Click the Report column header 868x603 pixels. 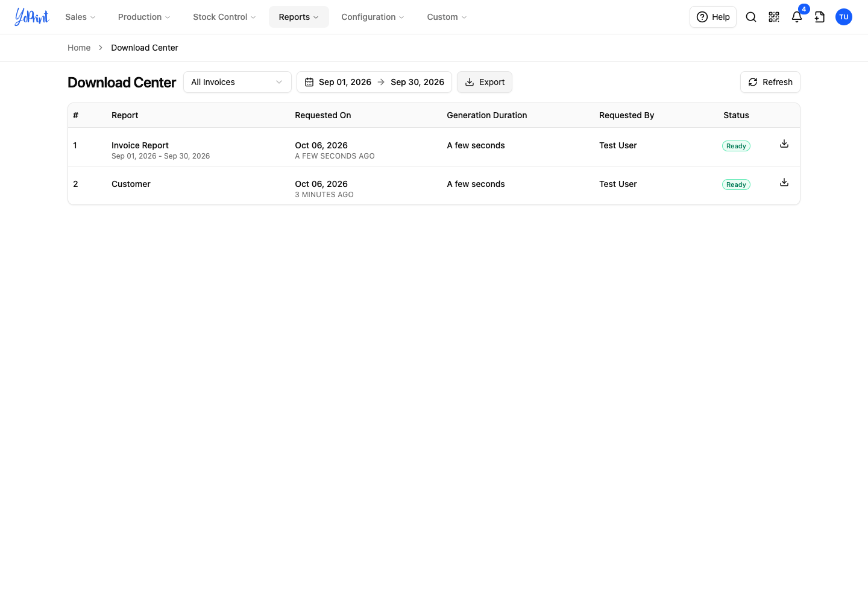(x=125, y=115)
